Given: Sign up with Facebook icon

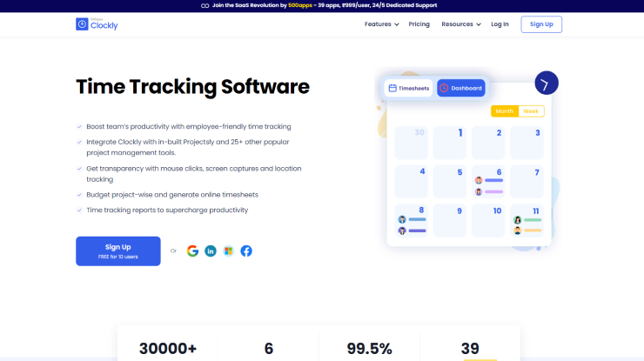Looking at the screenshot, I should [246, 251].
